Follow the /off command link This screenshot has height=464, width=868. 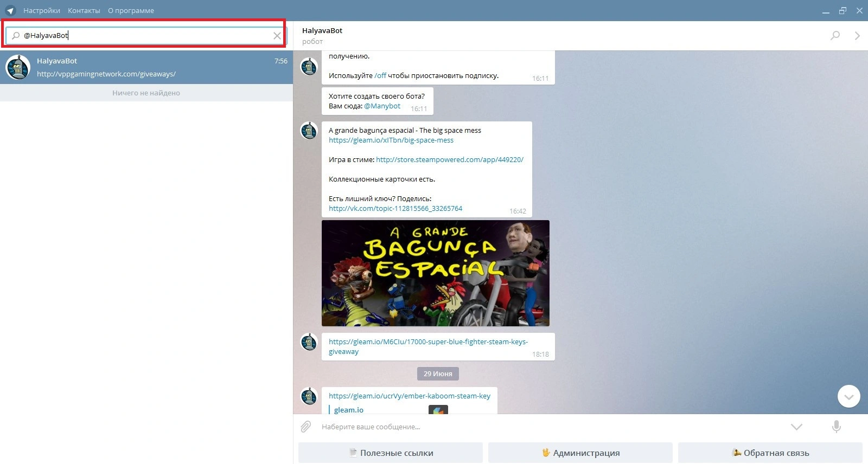(x=380, y=75)
